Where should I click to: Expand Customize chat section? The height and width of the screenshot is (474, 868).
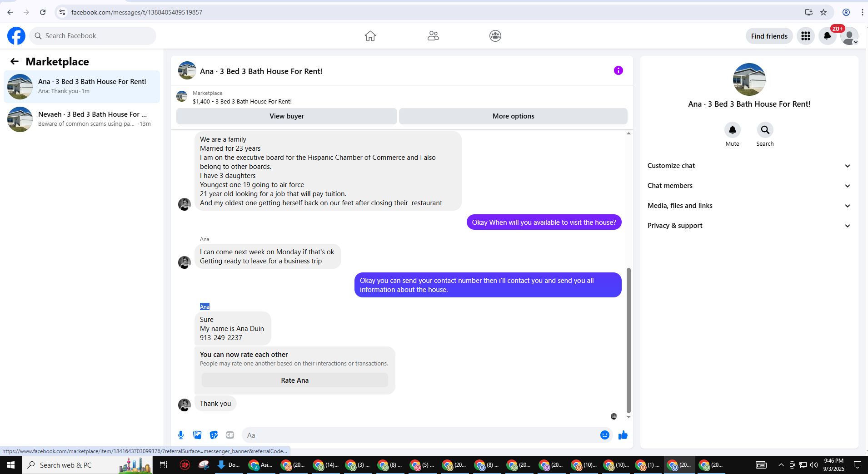tap(749, 166)
